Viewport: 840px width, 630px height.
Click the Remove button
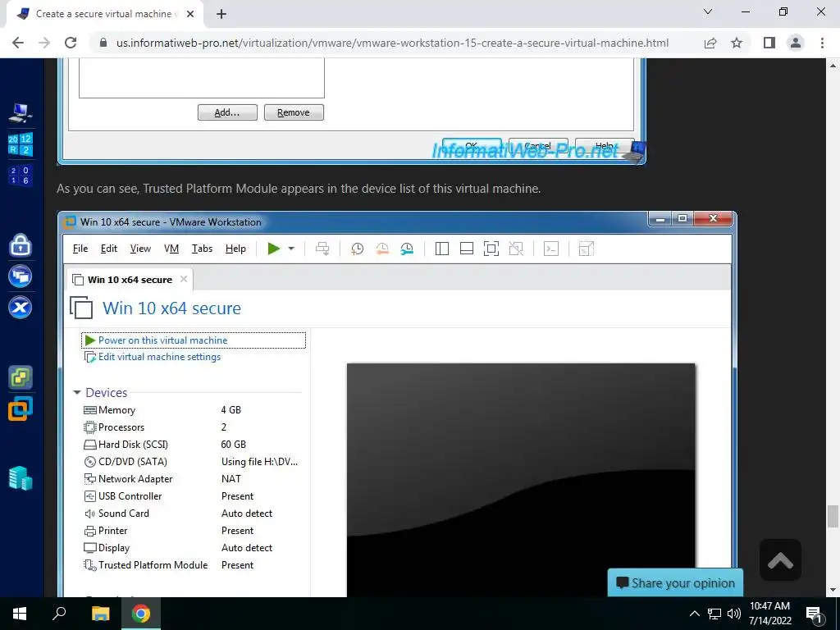pyautogui.click(x=294, y=112)
